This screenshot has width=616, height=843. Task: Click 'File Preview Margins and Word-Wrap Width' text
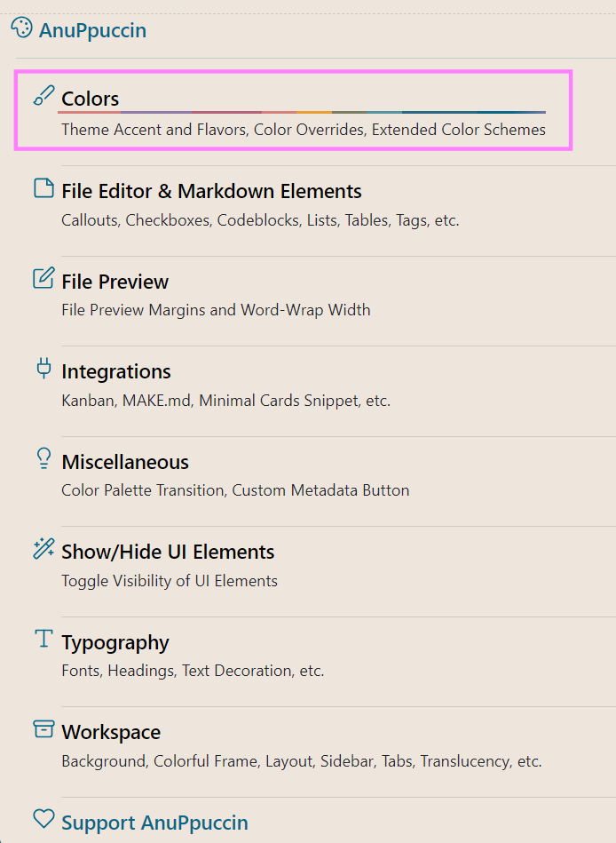click(x=216, y=310)
